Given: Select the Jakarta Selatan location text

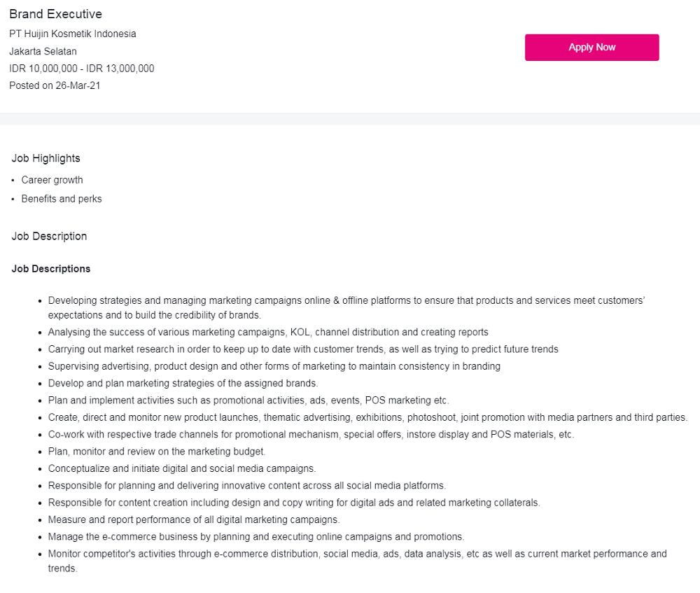Looking at the screenshot, I should pos(43,51).
